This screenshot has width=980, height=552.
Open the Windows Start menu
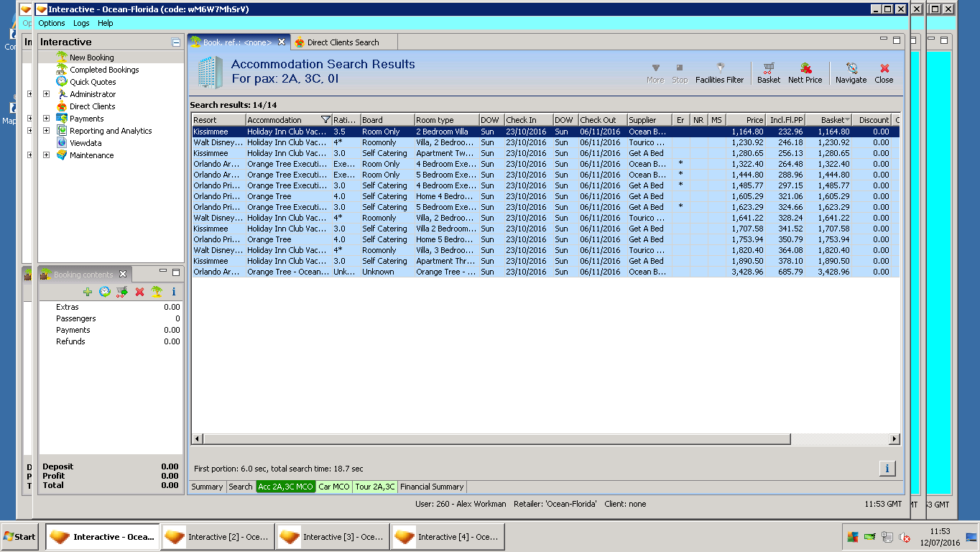click(19, 537)
